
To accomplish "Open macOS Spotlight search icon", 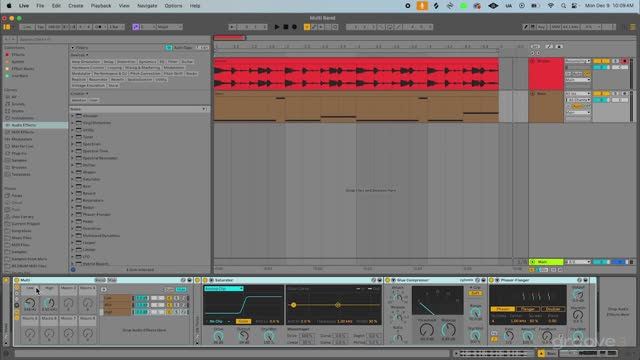I will (x=564, y=6).
